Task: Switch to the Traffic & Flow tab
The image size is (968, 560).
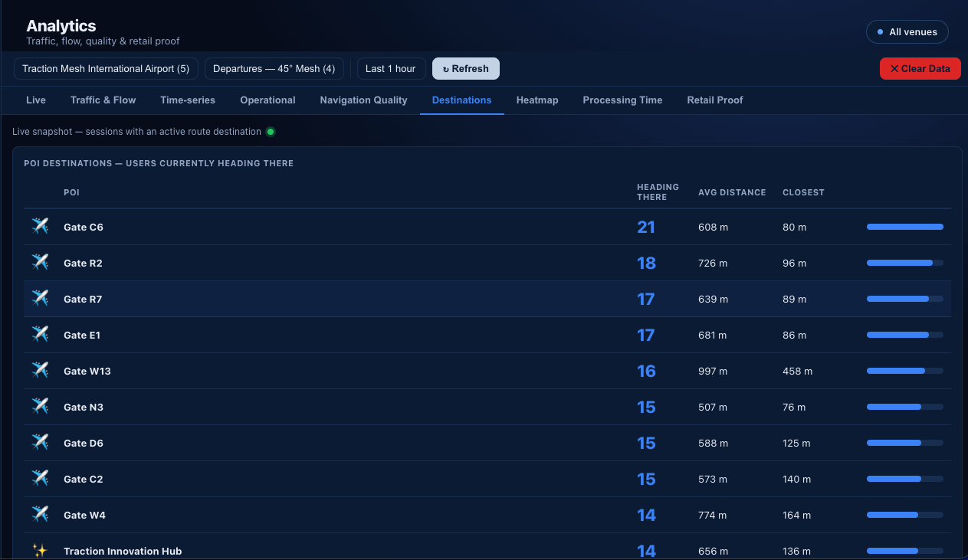Action: click(x=103, y=100)
